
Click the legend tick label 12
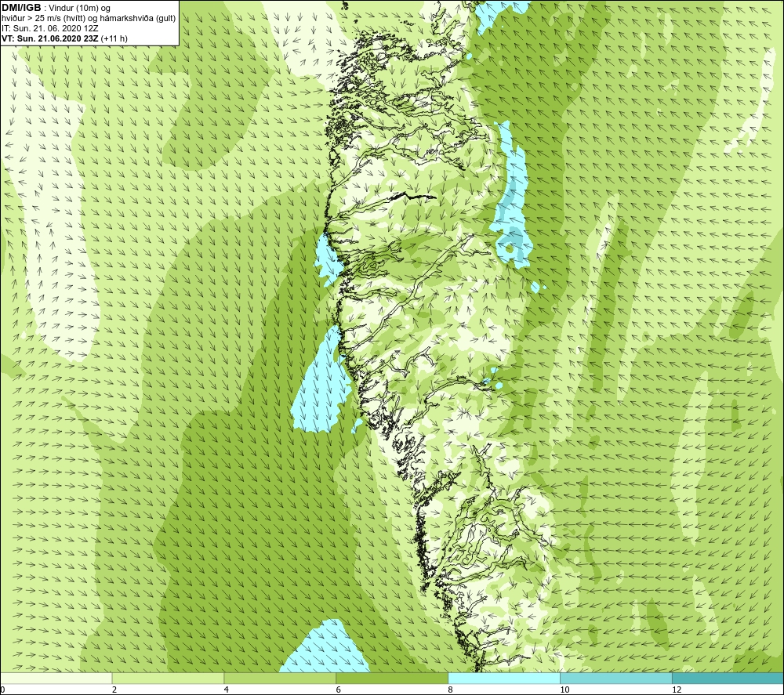point(677,690)
